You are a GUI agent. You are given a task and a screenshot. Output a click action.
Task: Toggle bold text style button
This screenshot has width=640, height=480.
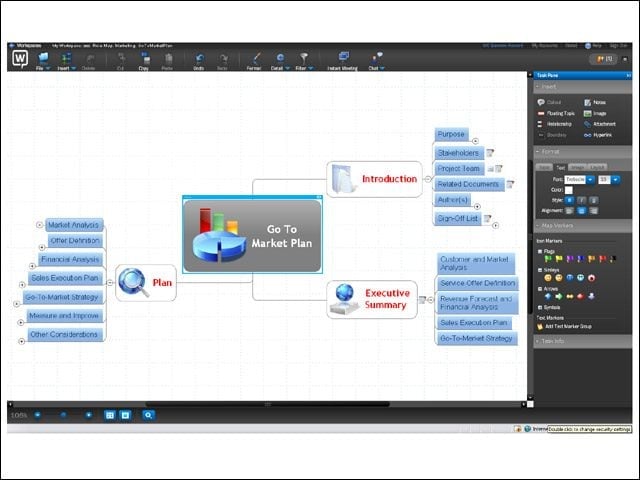pos(569,200)
